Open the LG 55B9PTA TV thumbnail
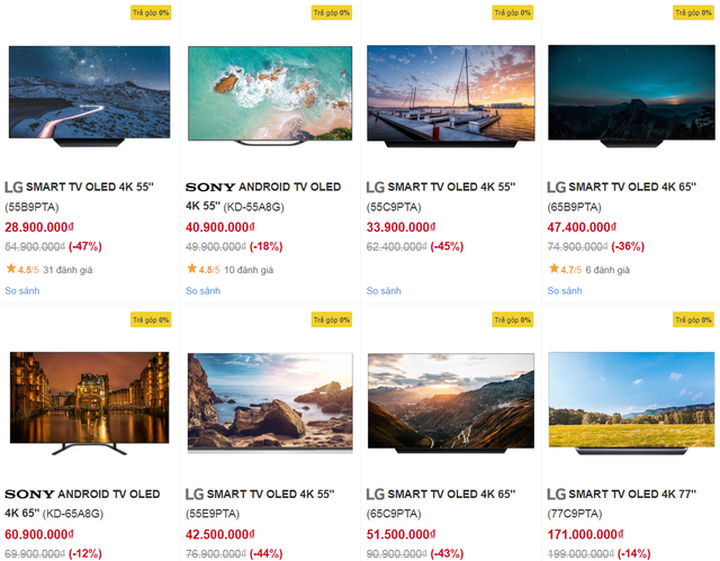Screen dimensions: 720x561 coord(89,95)
